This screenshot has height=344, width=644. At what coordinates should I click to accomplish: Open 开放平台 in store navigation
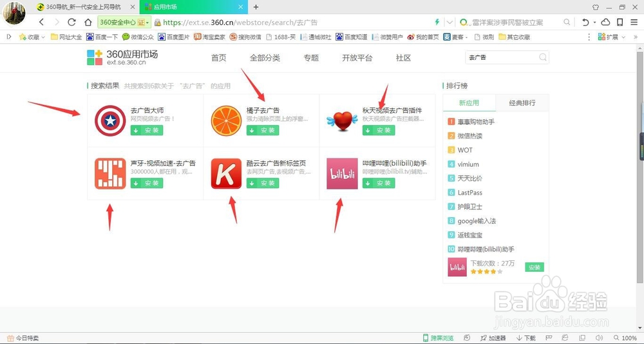pos(357,58)
